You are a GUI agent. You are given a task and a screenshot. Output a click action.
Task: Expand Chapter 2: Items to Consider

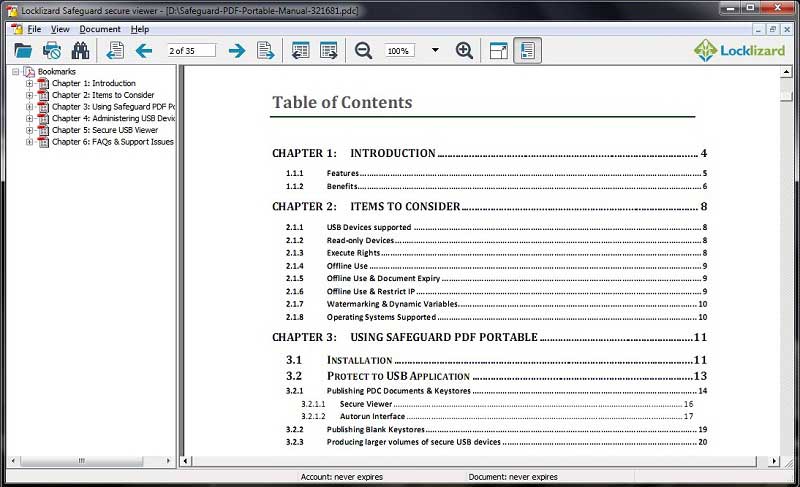click(29, 95)
